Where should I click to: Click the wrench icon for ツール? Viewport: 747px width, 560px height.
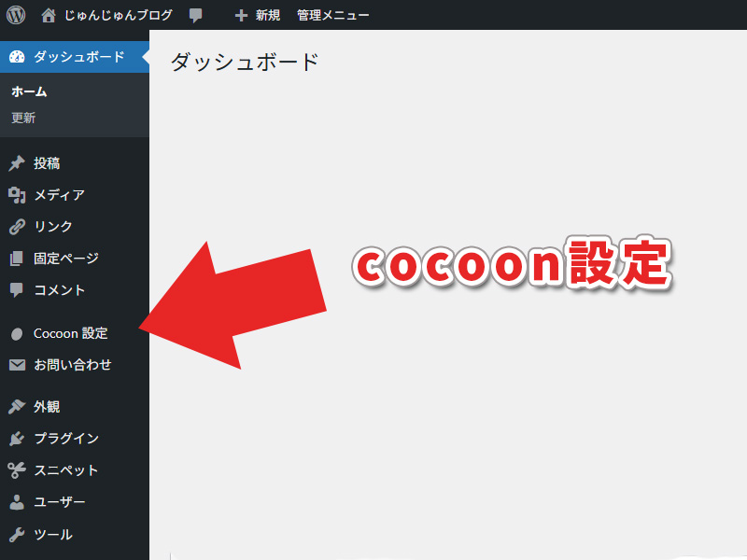[x=17, y=534]
